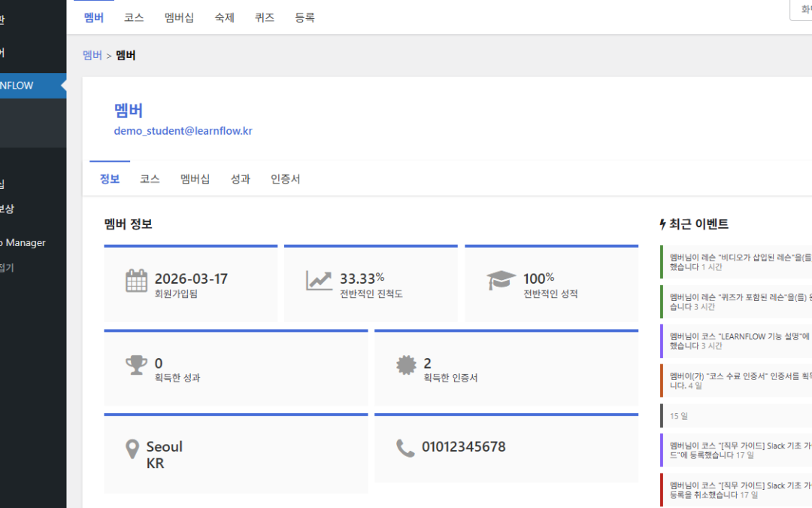Open the 멤버십 tab in top navigation

coord(179,17)
